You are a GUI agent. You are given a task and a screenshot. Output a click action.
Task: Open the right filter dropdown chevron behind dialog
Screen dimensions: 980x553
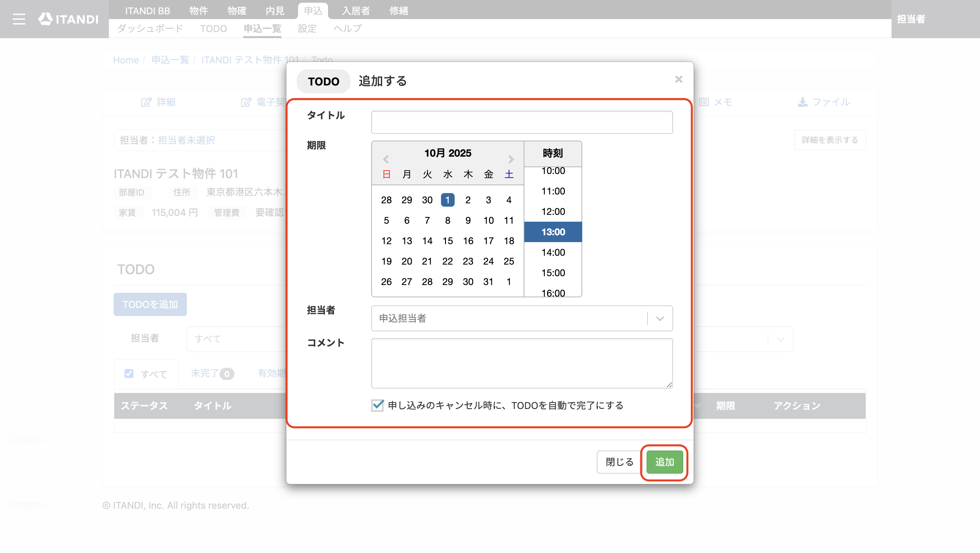click(780, 339)
